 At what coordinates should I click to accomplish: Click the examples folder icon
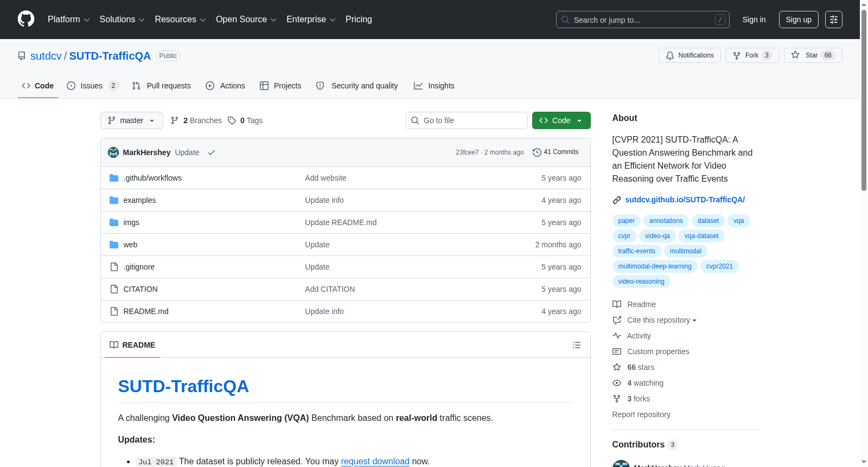click(x=114, y=200)
